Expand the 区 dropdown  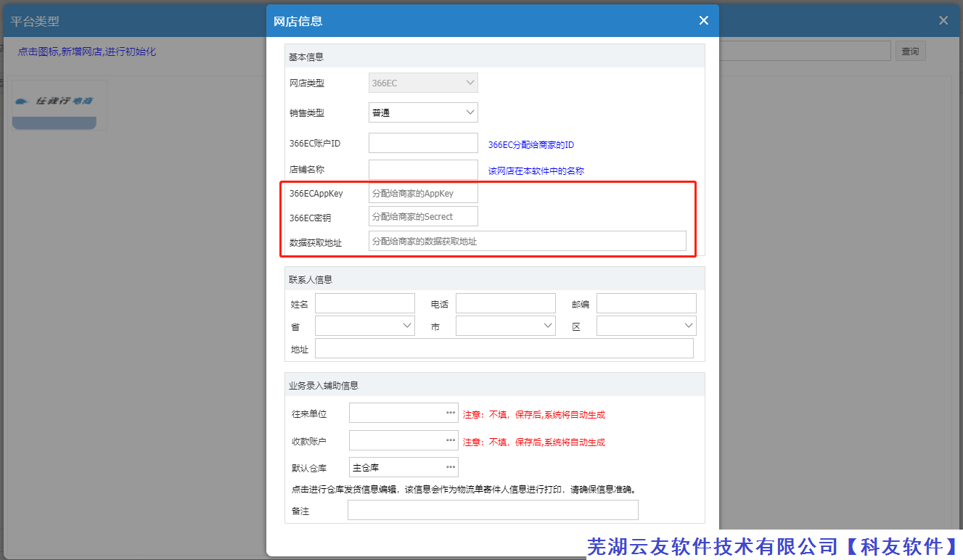pos(647,326)
